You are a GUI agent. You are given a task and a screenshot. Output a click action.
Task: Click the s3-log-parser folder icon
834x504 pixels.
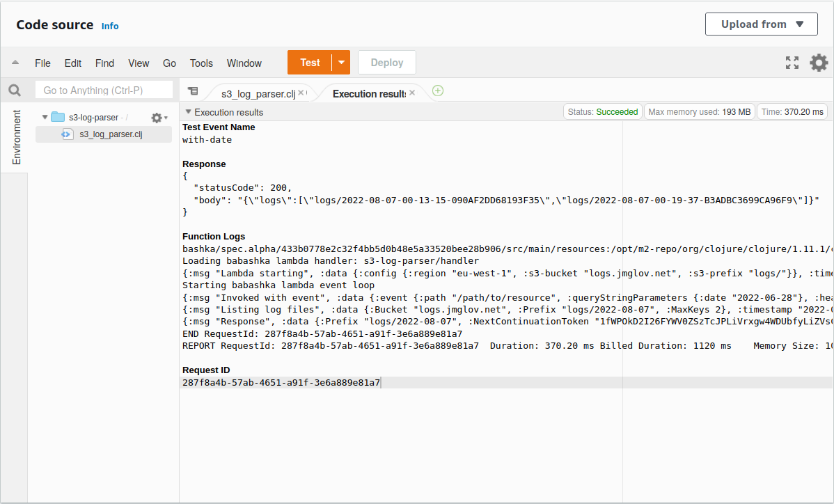58,117
